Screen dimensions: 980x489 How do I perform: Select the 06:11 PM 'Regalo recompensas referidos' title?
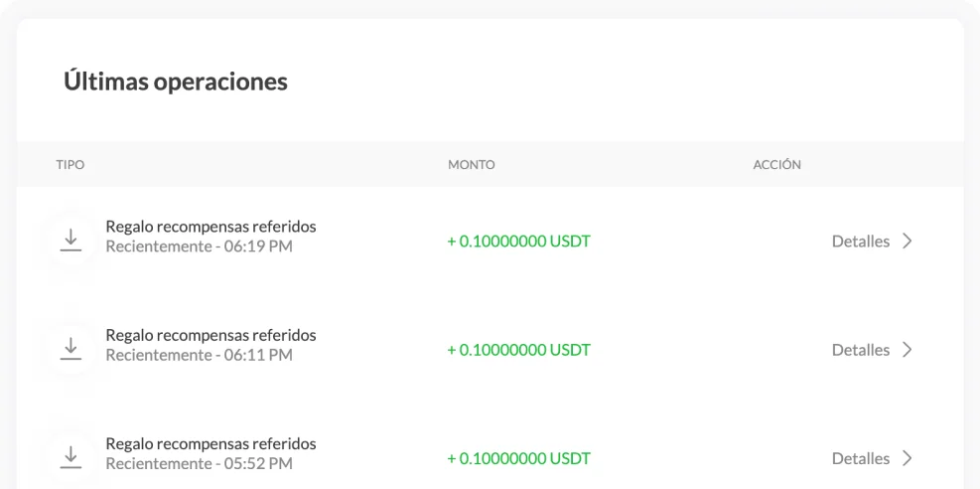pyautogui.click(x=210, y=335)
